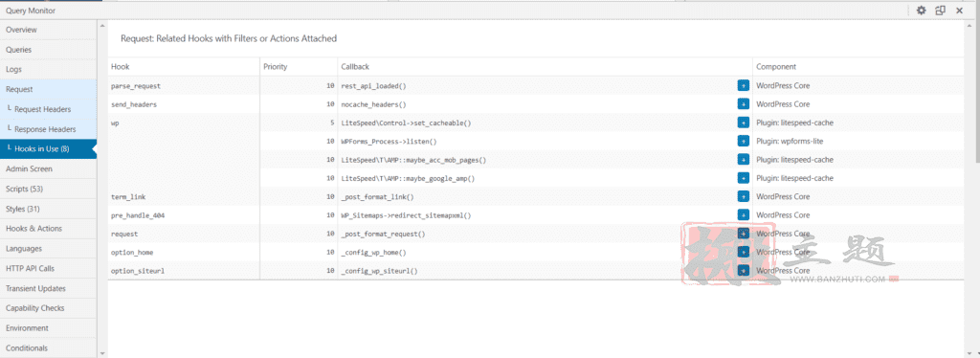Open the Capability Checks panel
980x358 pixels.
(x=48, y=308)
